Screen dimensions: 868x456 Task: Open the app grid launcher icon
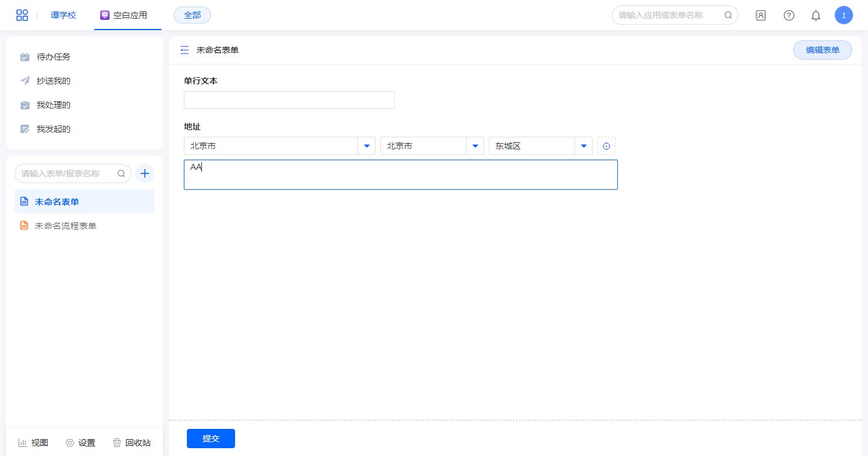point(22,15)
